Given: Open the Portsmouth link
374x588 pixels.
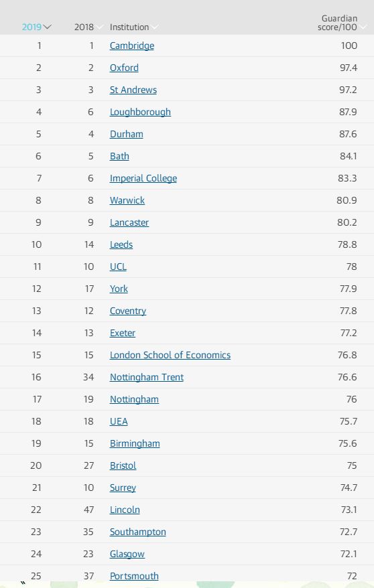Looking at the screenshot, I should click(x=134, y=576).
